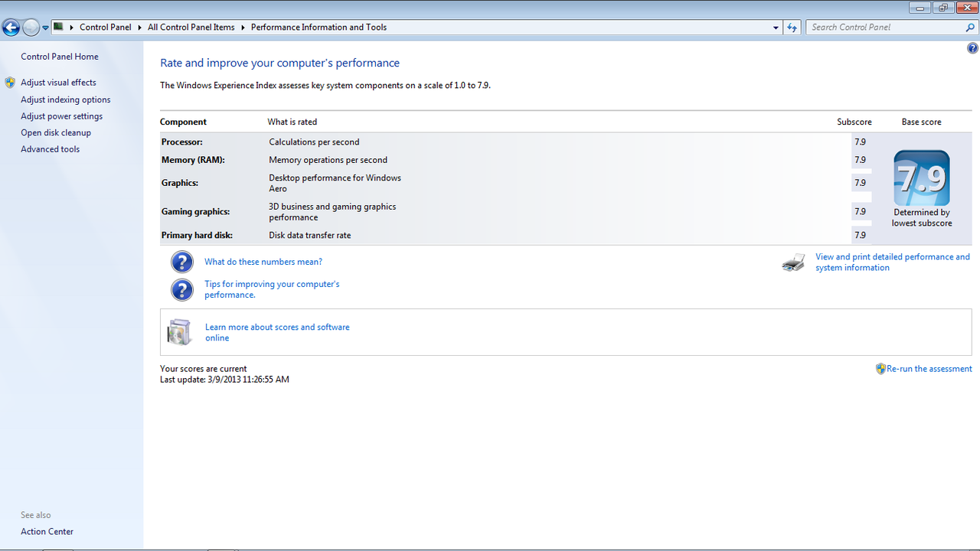
Task: Click the Control Panel icon in address bar
Action: pyautogui.click(x=58, y=27)
